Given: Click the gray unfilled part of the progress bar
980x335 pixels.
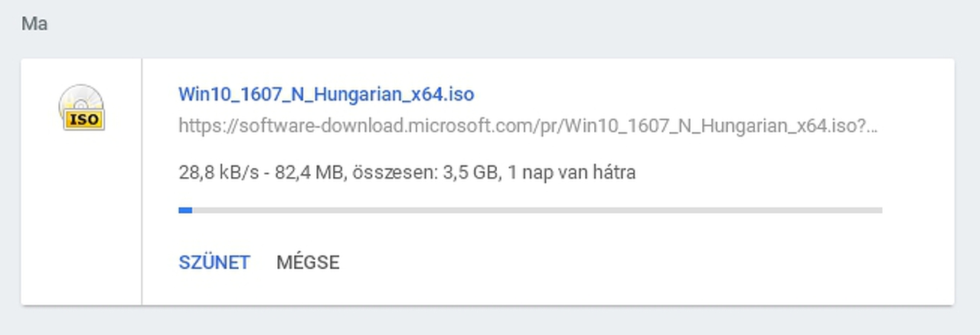Looking at the screenshot, I should tap(536, 210).
